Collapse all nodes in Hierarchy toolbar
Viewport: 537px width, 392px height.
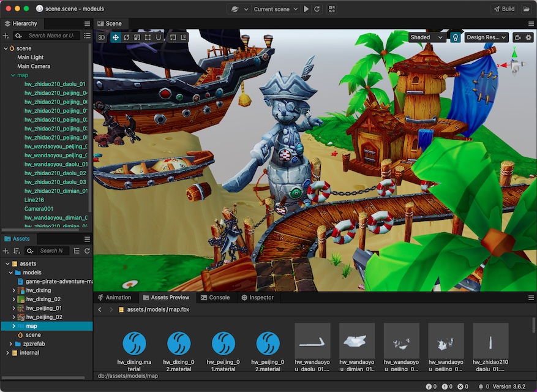pos(88,36)
